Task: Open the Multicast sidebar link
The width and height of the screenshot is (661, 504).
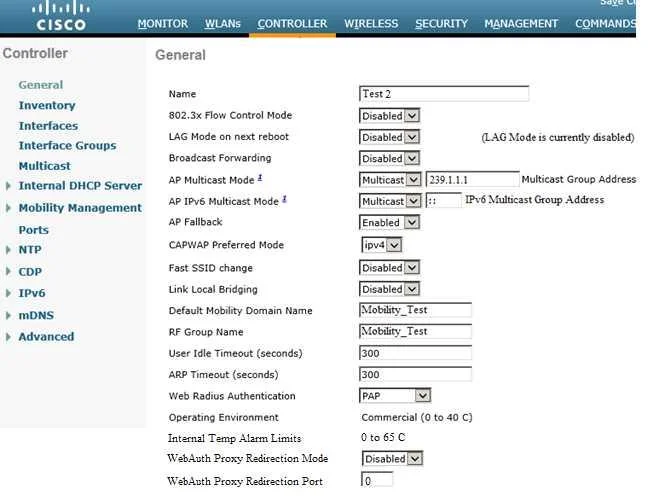Action: click(x=45, y=166)
